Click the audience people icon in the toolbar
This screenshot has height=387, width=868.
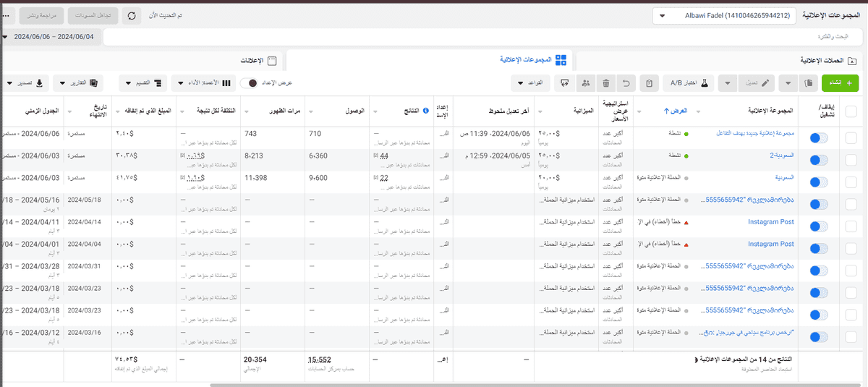click(585, 83)
